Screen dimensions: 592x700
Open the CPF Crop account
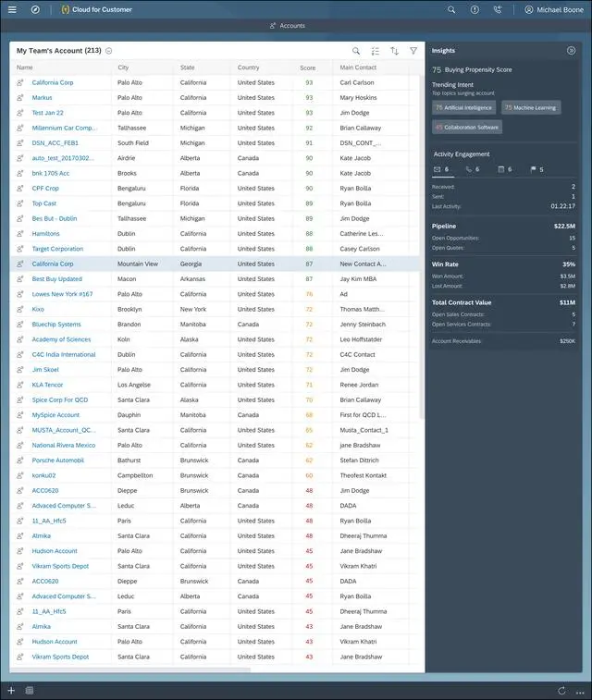point(45,189)
